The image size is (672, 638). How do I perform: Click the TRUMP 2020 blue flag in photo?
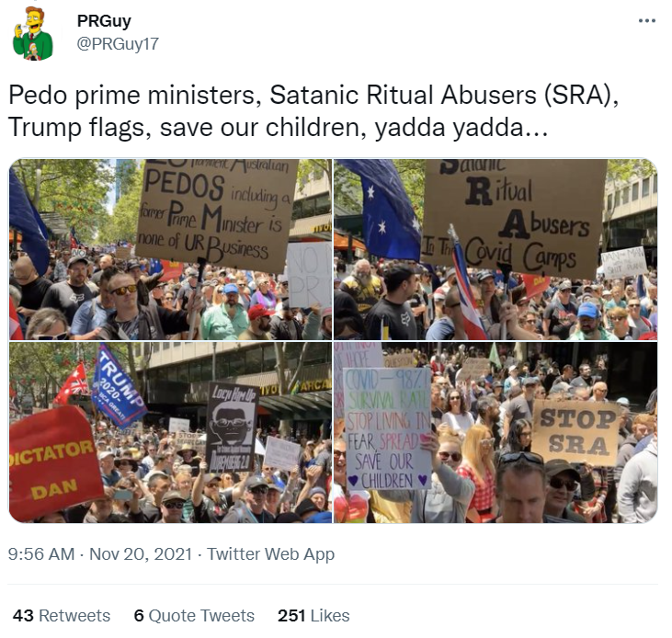click(119, 386)
